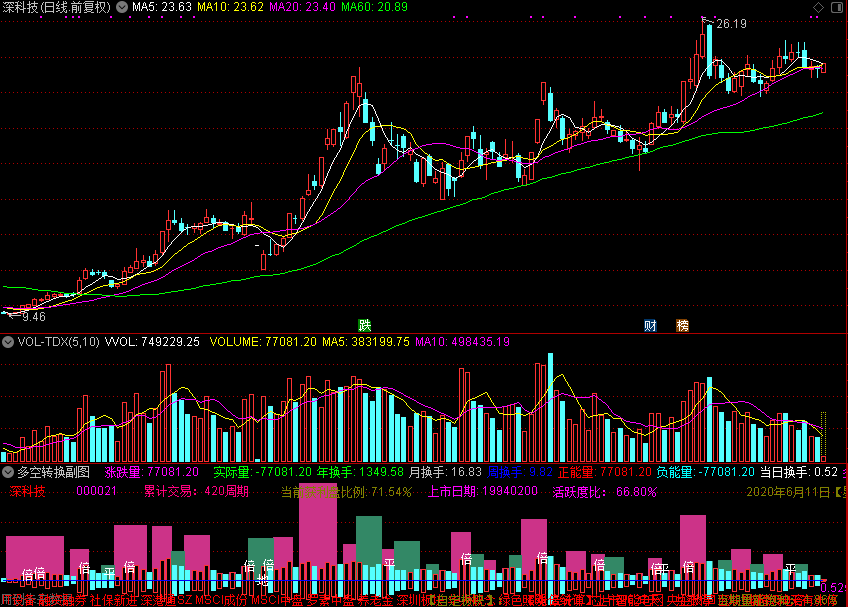Select the MA20: 23.40 moving average label

302,7
